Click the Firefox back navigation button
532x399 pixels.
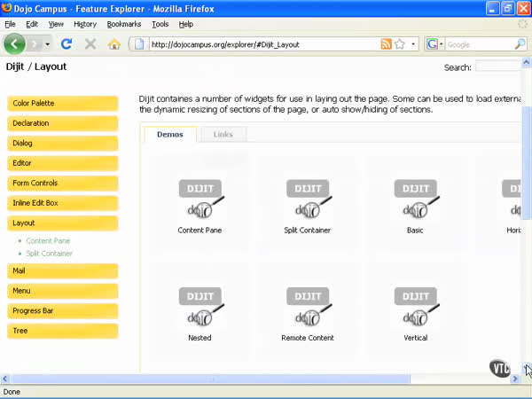[14, 43]
